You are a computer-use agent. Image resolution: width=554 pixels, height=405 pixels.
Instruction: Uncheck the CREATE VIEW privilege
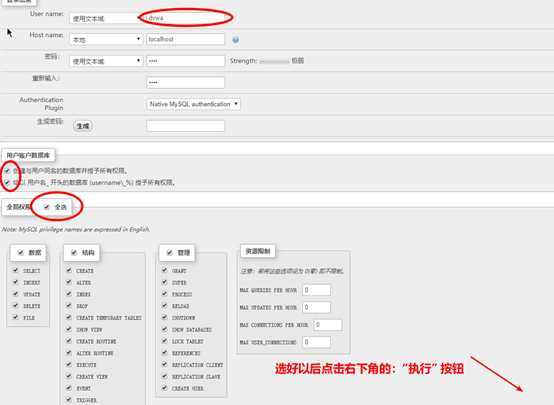pos(69,376)
